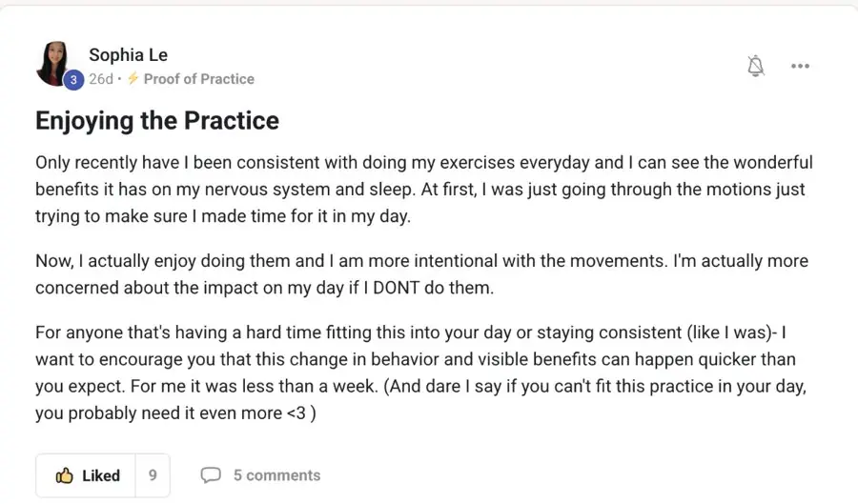
Task: Open the three-dot post options menu
Action: pos(800,66)
